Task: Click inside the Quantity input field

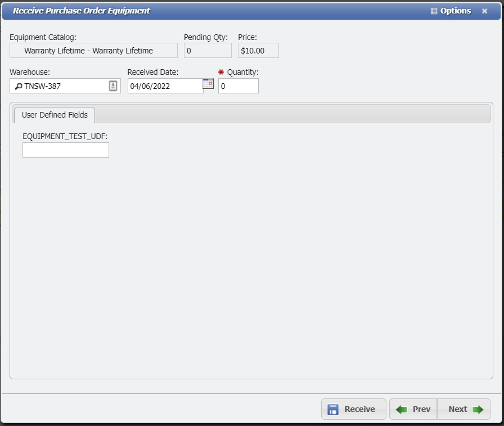Action: [x=238, y=86]
